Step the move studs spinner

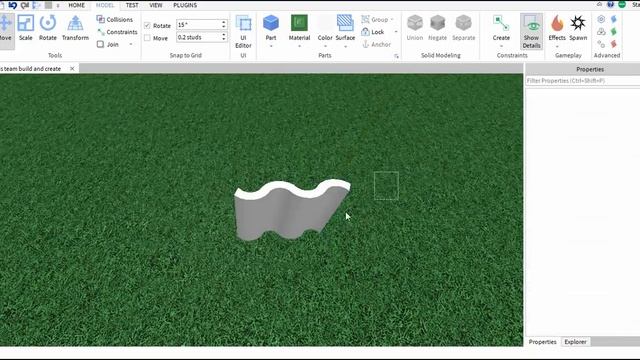pyautogui.click(x=224, y=37)
